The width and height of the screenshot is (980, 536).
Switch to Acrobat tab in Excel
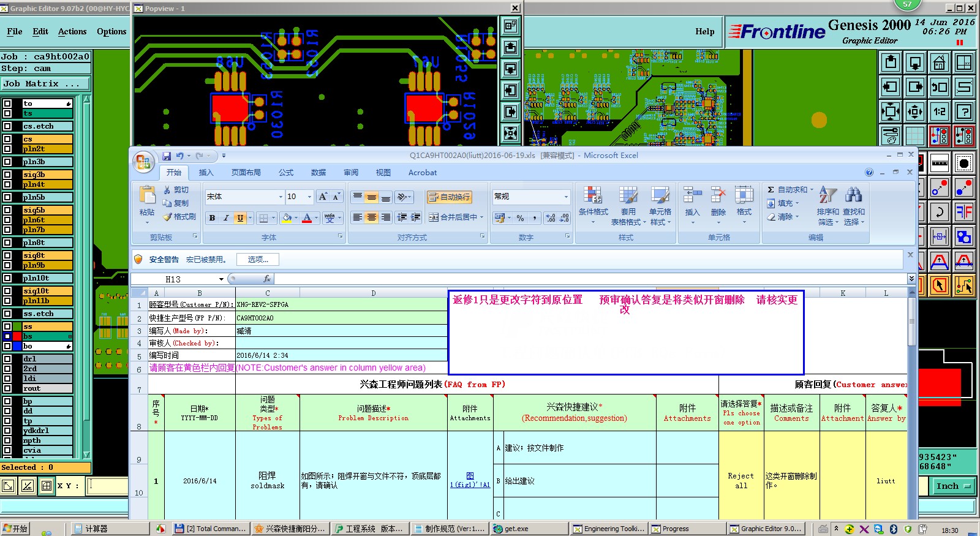tap(423, 173)
